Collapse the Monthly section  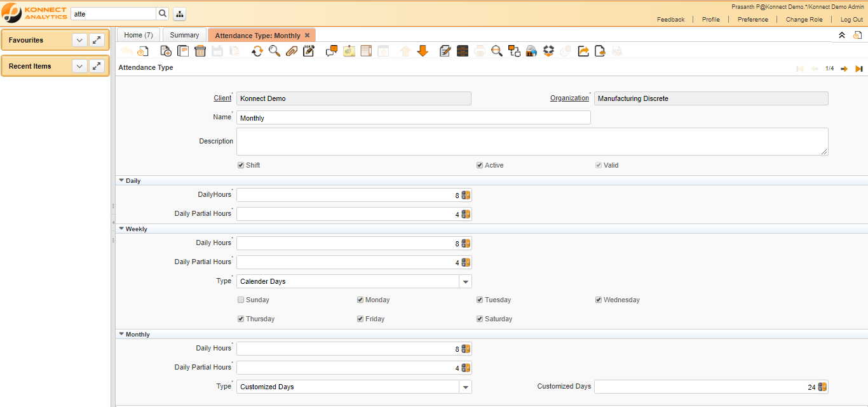point(121,334)
